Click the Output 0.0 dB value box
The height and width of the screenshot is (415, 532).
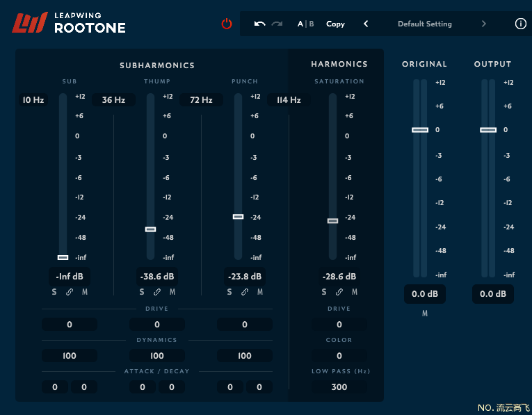pyautogui.click(x=493, y=294)
